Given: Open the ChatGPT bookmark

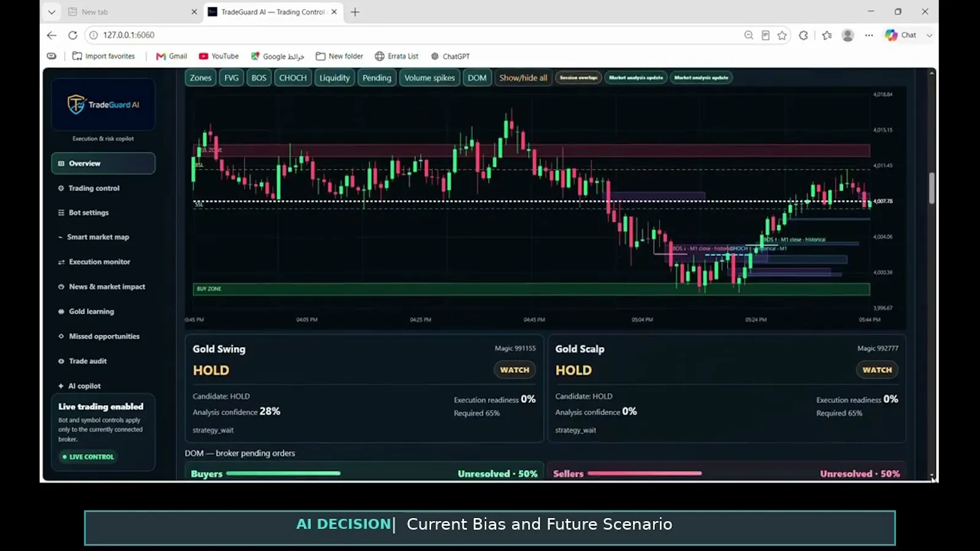Looking at the screenshot, I should pos(450,56).
